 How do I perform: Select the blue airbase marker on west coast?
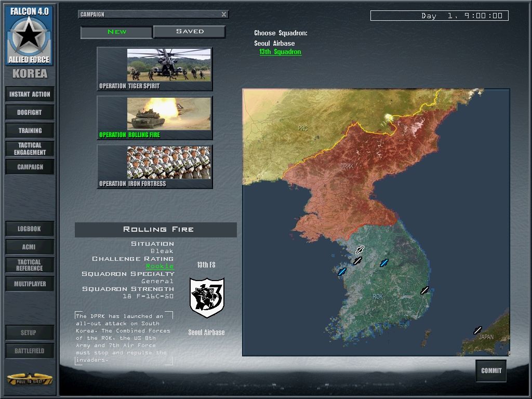click(342, 272)
